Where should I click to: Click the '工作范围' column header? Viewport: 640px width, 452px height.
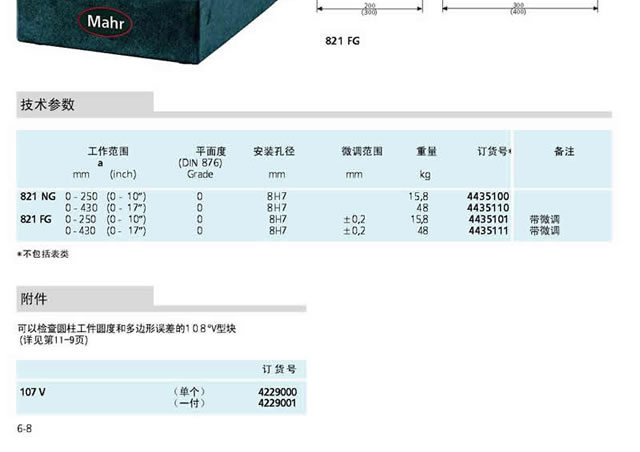(108, 151)
